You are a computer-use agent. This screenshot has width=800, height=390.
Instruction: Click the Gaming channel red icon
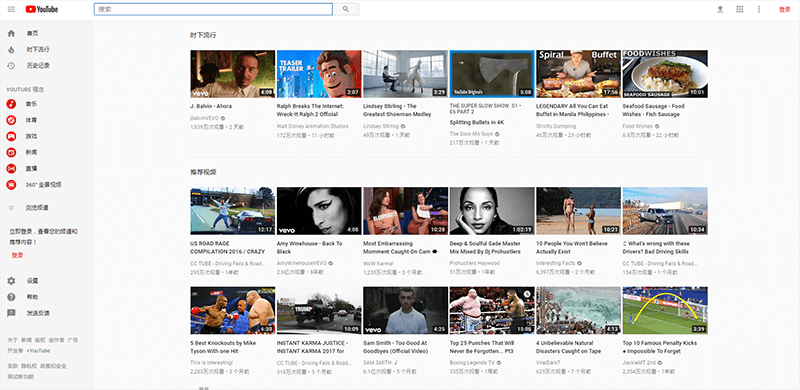11,136
